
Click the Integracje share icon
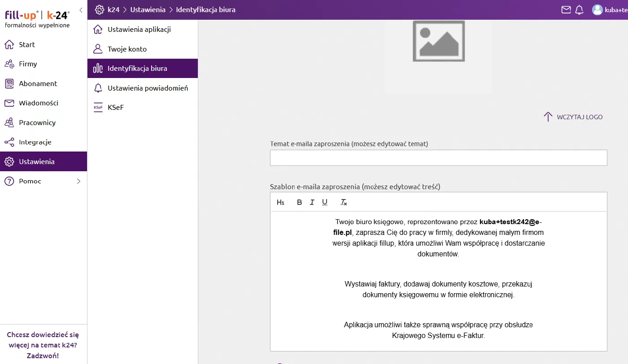[x=9, y=142]
